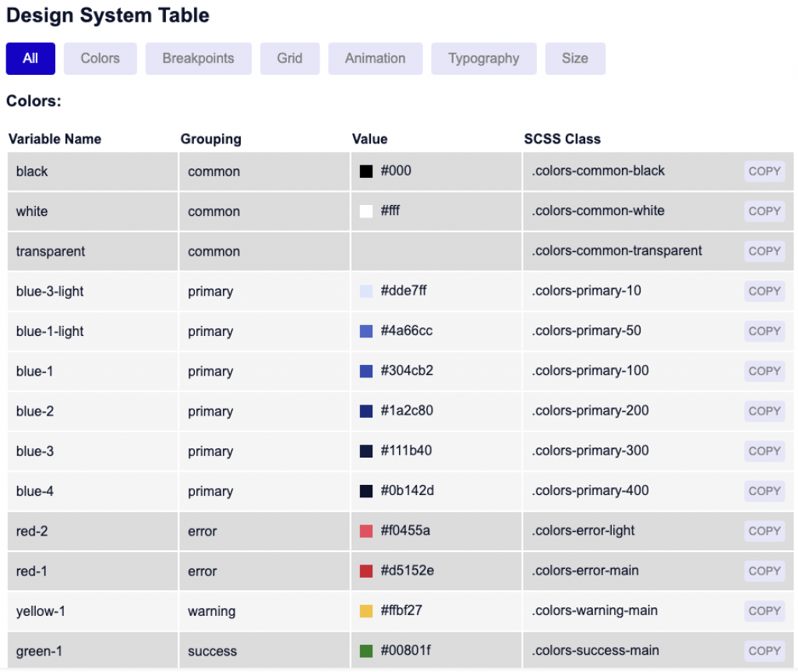Open the Size filter tab

pos(574,58)
